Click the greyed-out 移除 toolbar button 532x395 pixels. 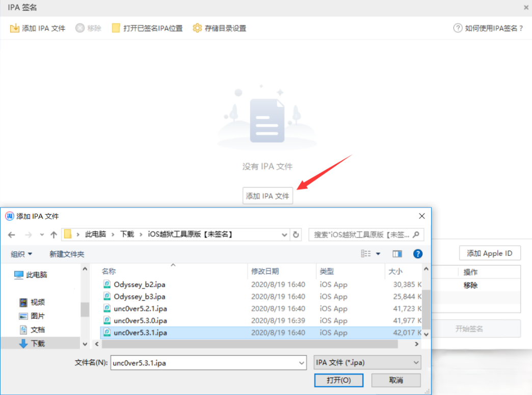[89, 28]
